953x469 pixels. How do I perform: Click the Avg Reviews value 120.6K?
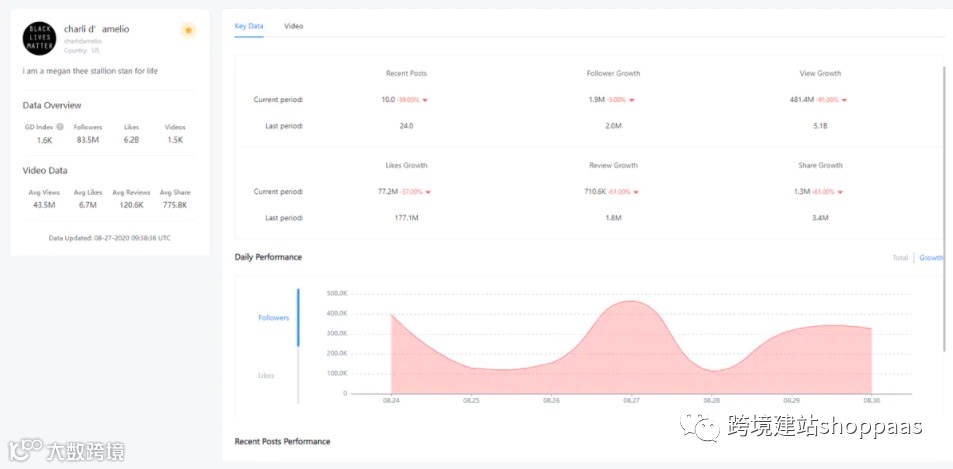click(x=131, y=205)
